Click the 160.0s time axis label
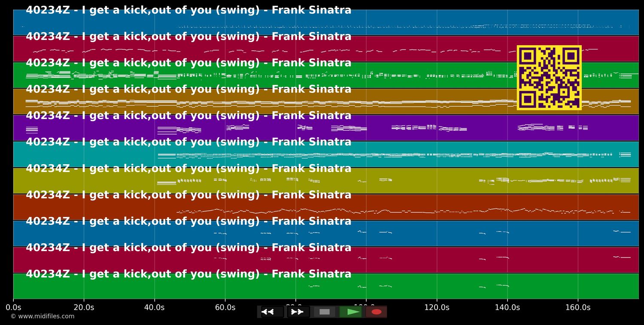Screen dimensions: 644x325 point(578,307)
